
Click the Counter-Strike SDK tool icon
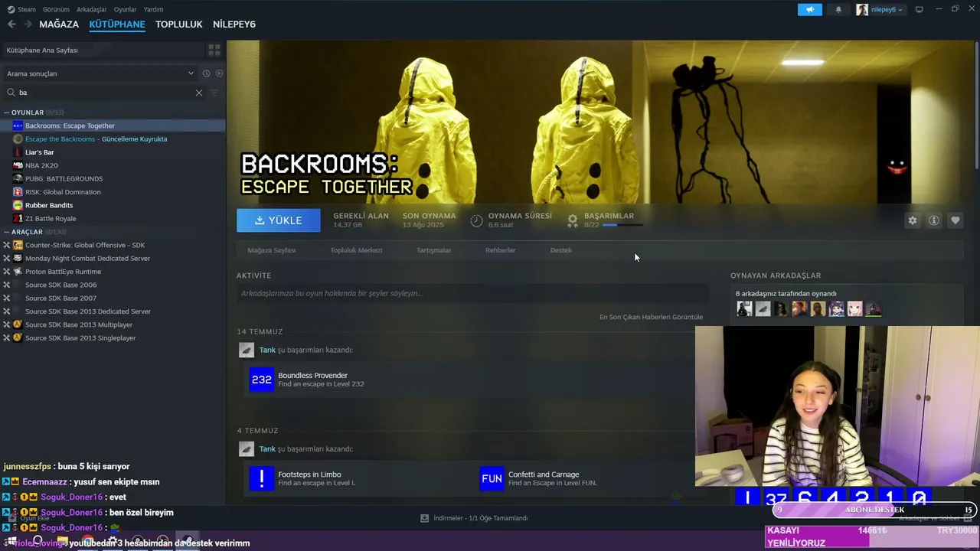(18, 245)
